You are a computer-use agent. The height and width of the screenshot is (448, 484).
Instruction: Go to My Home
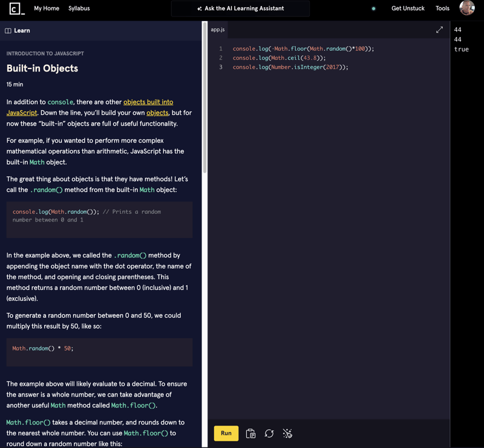click(47, 8)
